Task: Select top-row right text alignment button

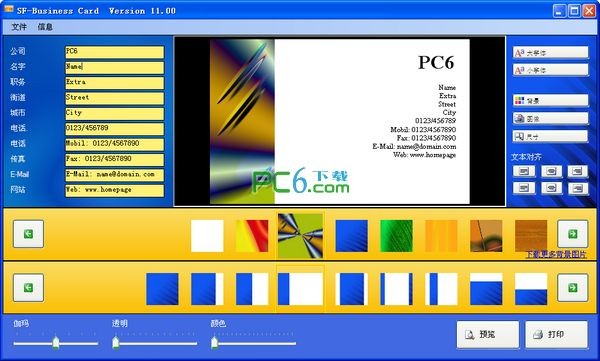Action: 578,171
